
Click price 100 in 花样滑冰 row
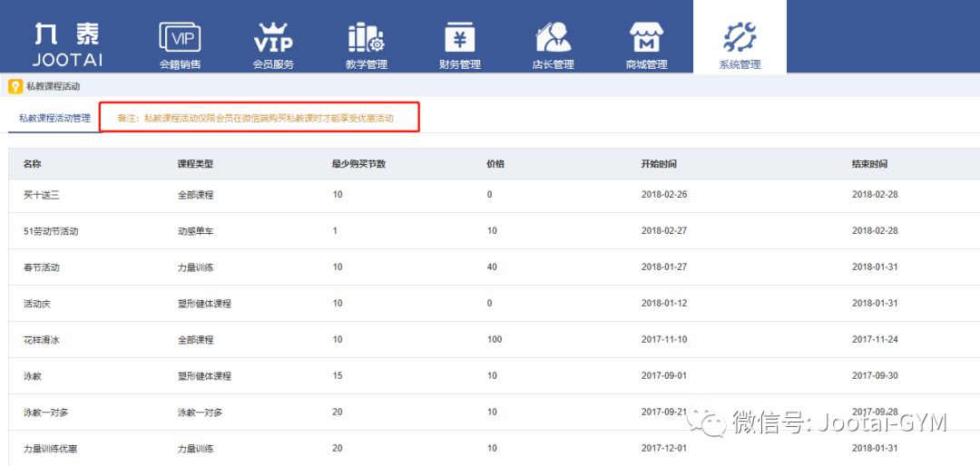(495, 340)
